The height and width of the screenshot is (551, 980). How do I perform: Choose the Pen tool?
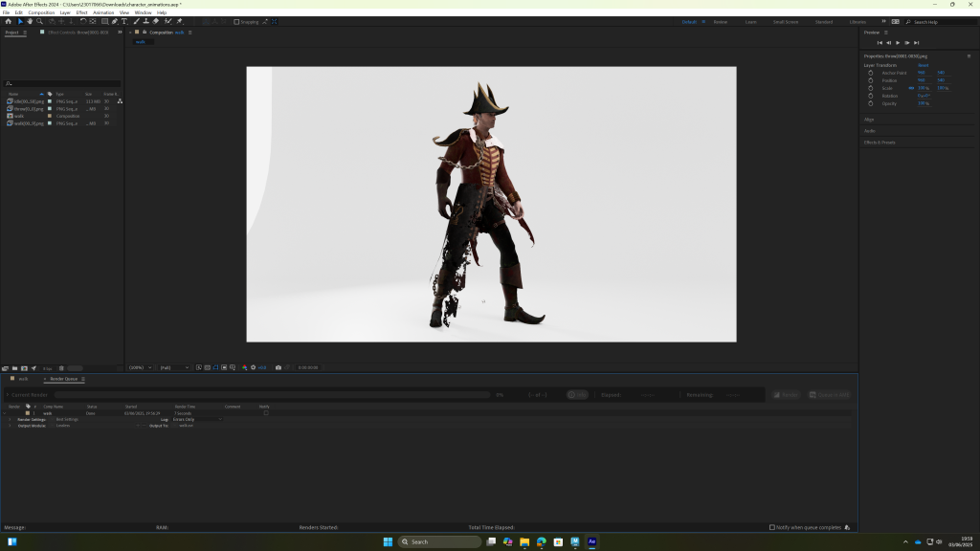click(115, 21)
